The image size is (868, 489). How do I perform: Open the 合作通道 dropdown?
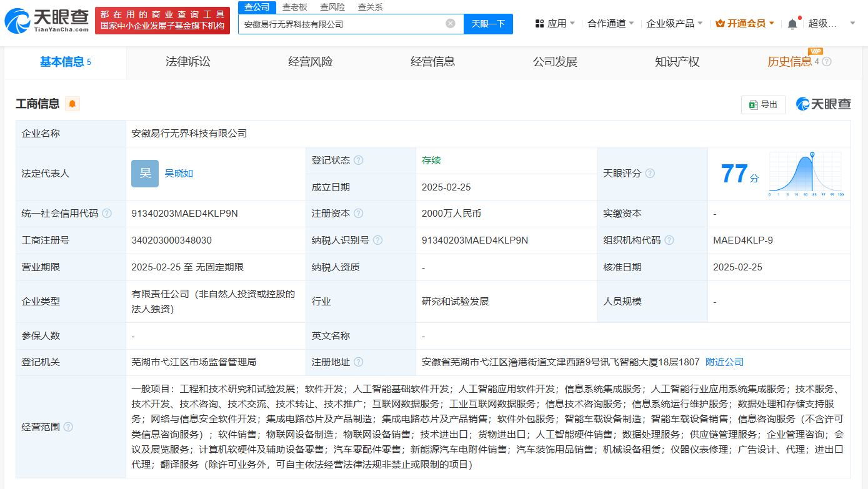[x=611, y=24]
